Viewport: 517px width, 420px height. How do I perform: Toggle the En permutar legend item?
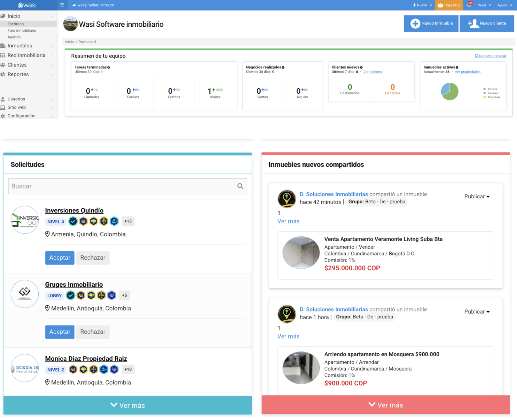[x=492, y=97]
